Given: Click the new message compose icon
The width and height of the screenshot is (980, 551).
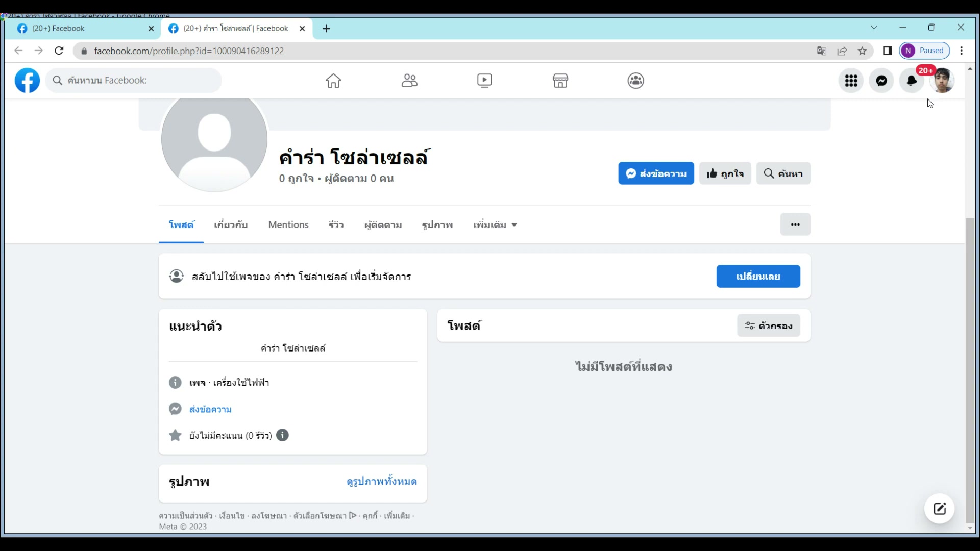Looking at the screenshot, I should [940, 509].
